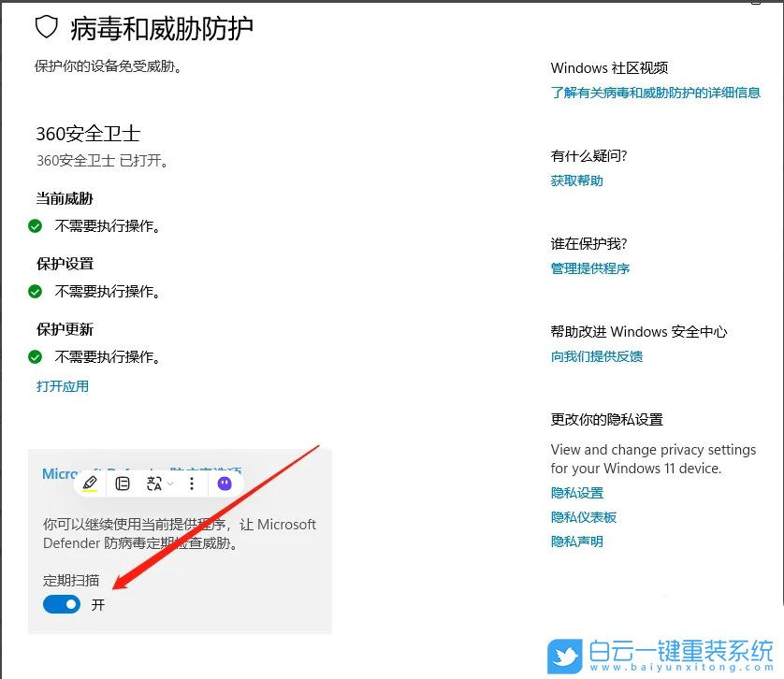The height and width of the screenshot is (679, 784).
Task: Click the green checkmark under 保护设置
Action: [x=35, y=291]
